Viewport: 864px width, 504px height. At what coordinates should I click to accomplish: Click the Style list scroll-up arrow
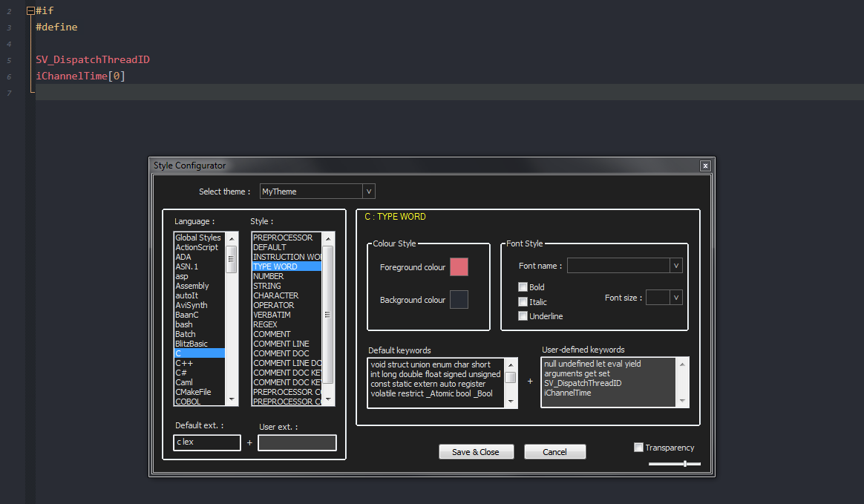[328, 238]
